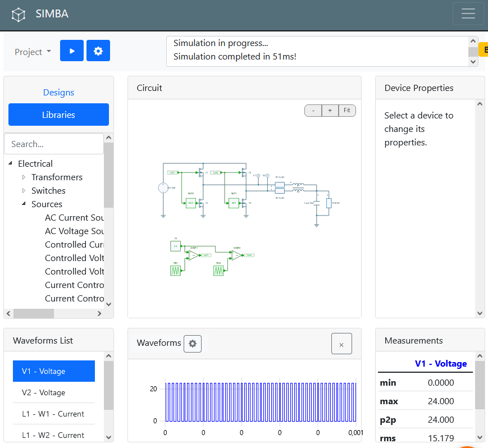Select V1 - Voltage waveform
This screenshot has height=448, width=488.
54,371
